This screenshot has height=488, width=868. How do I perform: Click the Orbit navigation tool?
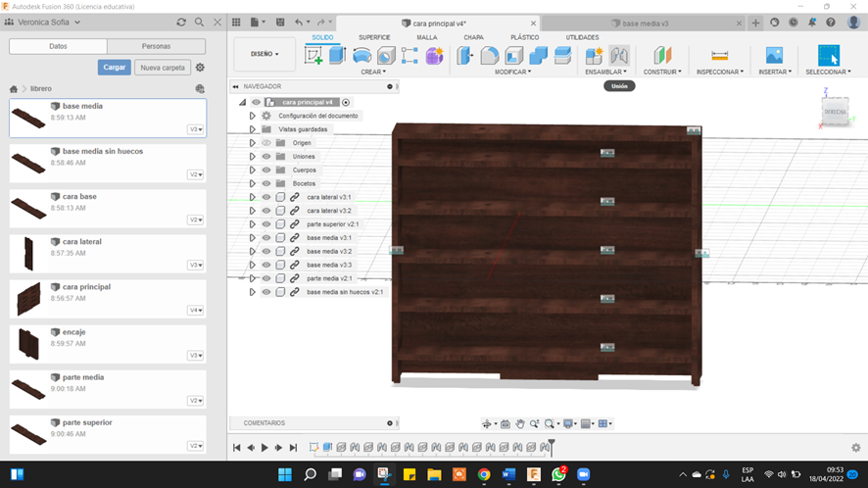487,423
